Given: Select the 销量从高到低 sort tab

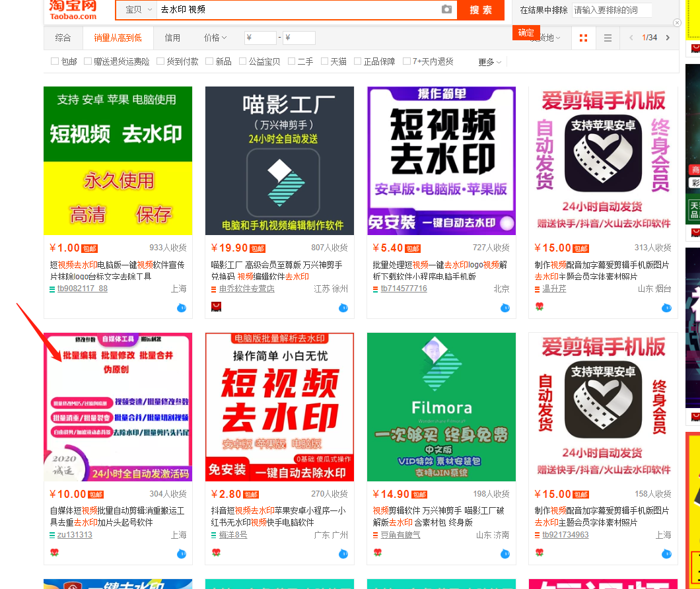Looking at the screenshot, I should [x=118, y=38].
